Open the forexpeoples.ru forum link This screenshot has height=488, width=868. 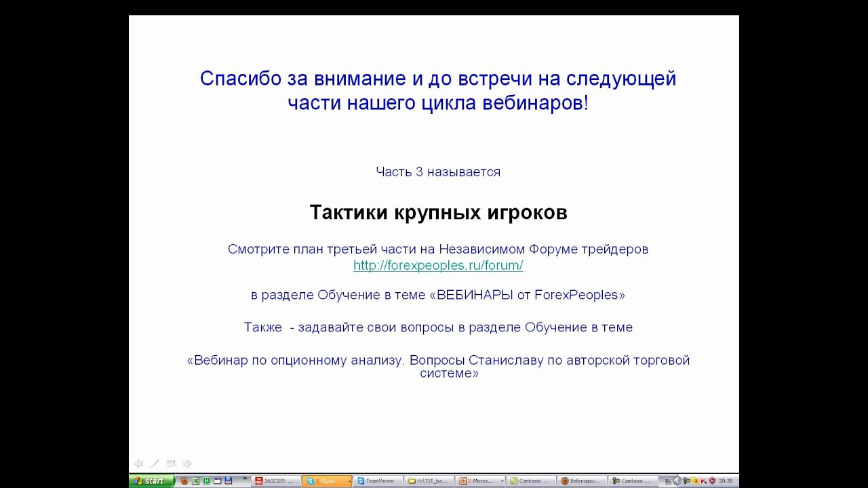point(438,266)
